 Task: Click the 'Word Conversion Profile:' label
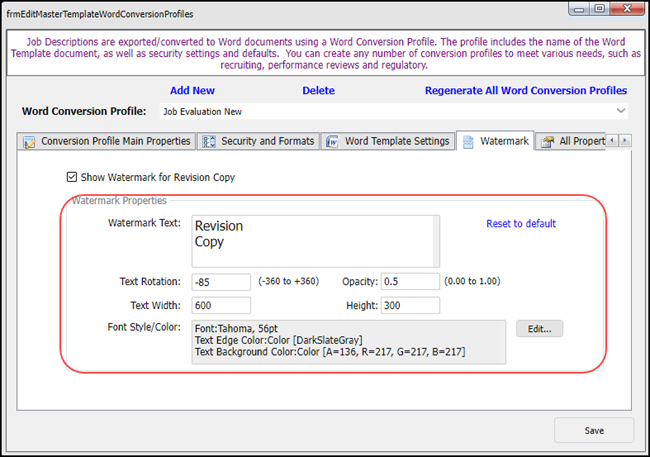[84, 111]
